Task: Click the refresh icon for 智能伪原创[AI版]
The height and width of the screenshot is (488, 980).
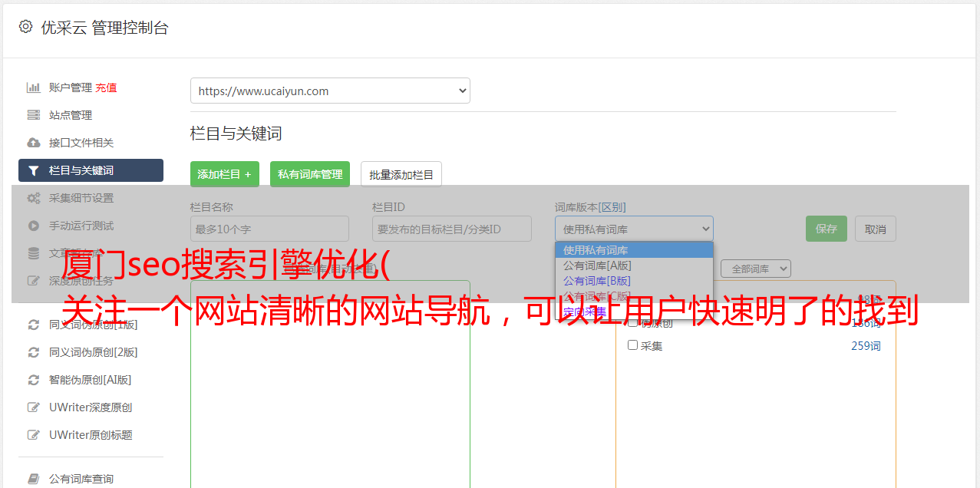Action: click(x=33, y=380)
